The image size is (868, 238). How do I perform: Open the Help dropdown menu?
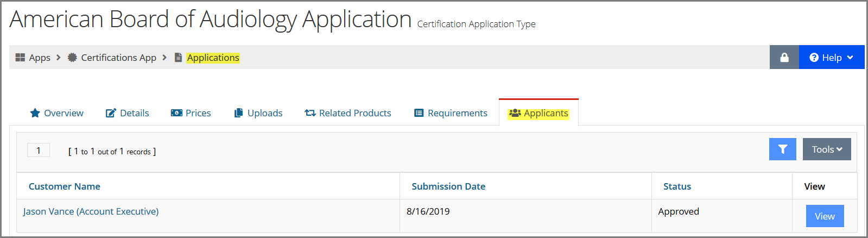(832, 57)
